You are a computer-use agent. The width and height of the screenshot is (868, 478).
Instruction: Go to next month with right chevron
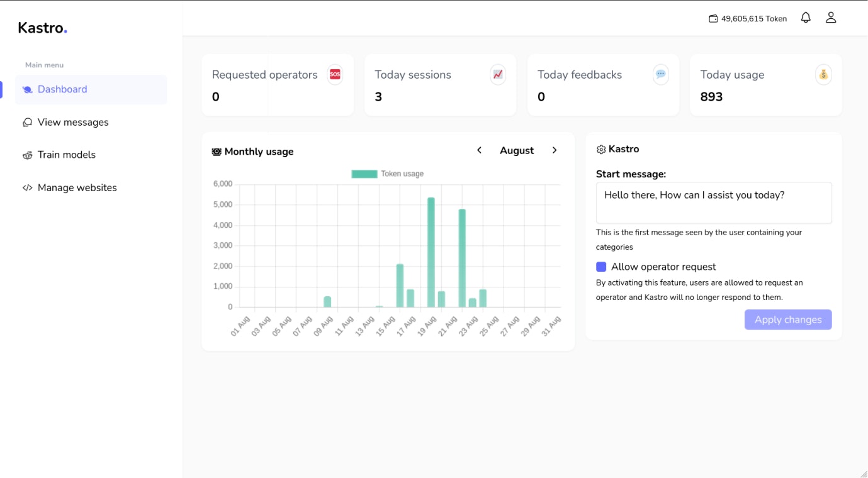point(555,150)
